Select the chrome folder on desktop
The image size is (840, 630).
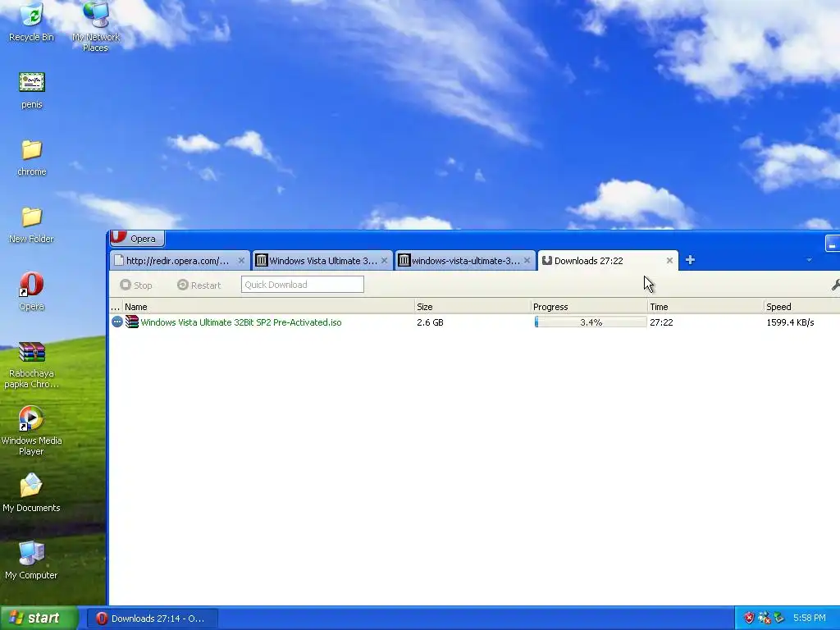pyautogui.click(x=32, y=157)
